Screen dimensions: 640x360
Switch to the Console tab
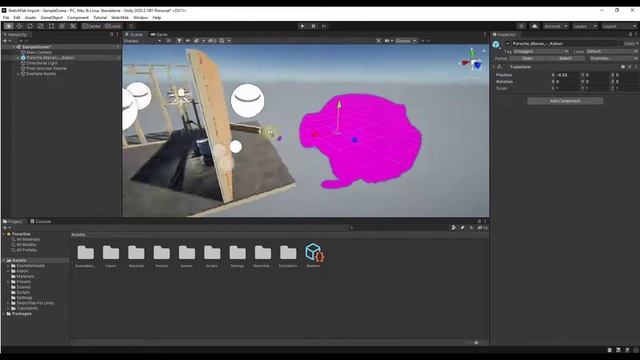pos(40,221)
